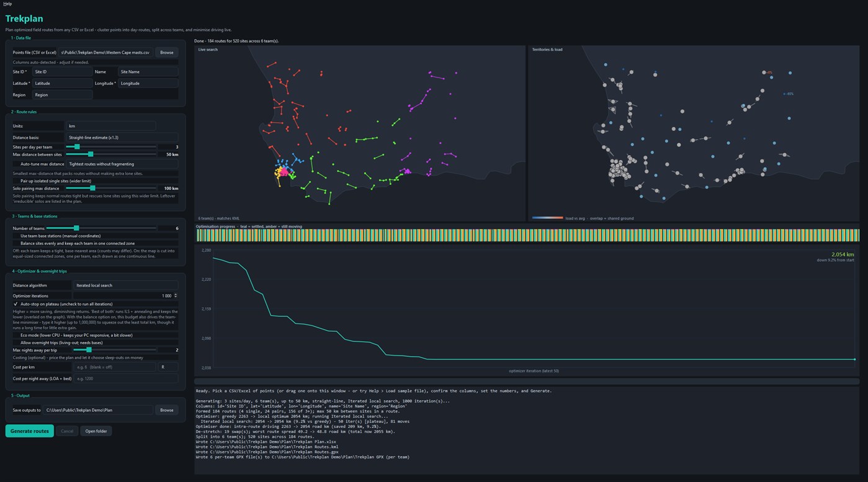868x482 pixels.
Task: Click the currency field showing R
Action: pos(168,367)
